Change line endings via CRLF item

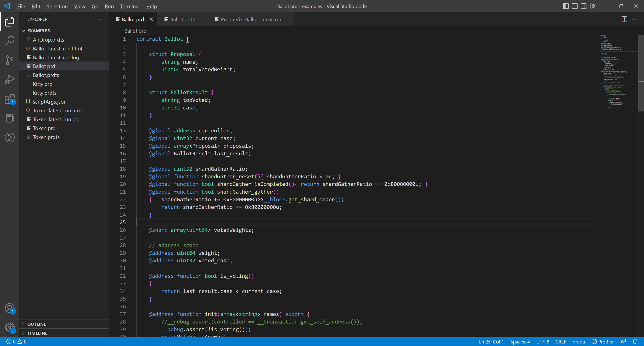pyautogui.click(x=560, y=341)
